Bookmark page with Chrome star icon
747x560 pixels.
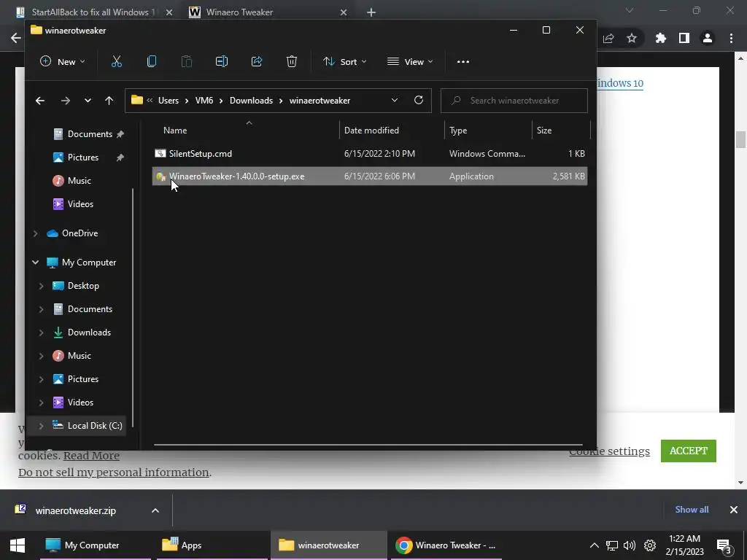[x=632, y=38]
